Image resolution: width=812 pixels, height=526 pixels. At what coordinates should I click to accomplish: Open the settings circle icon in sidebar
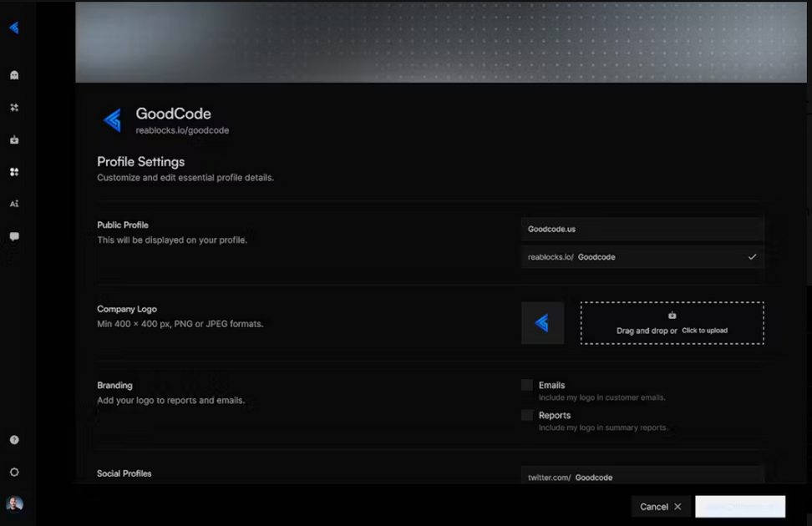(14, 473)
